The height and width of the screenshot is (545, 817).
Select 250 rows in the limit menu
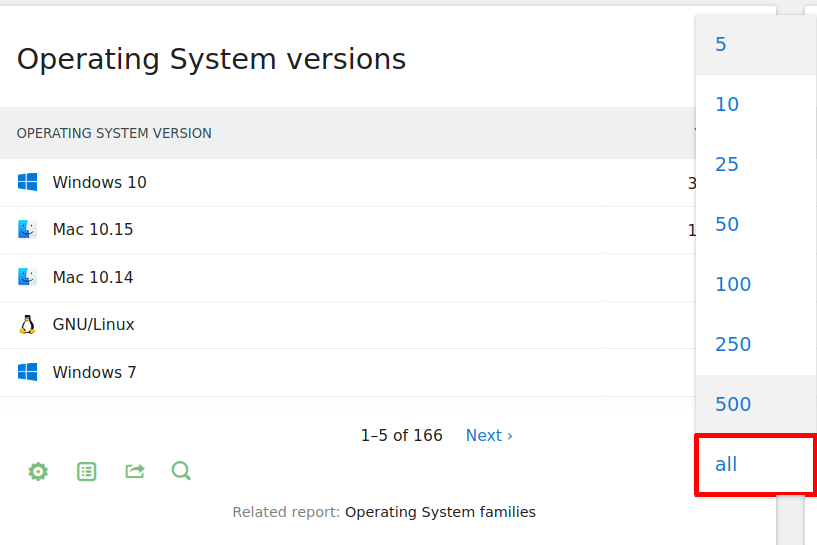756,344
